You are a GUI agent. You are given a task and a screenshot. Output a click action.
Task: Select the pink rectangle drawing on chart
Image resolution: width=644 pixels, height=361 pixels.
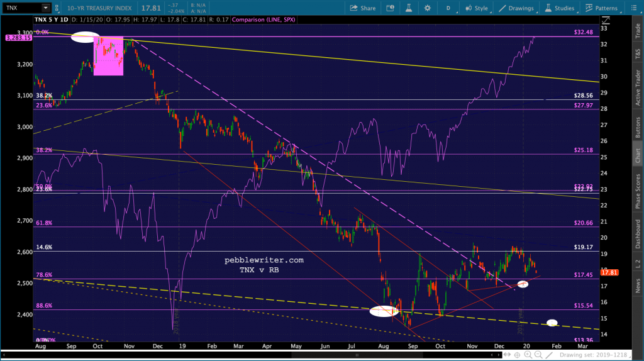point(108,56)
